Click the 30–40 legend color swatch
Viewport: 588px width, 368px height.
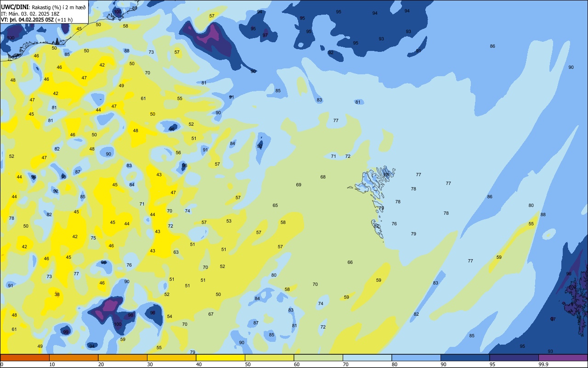(x=171, y=357)
